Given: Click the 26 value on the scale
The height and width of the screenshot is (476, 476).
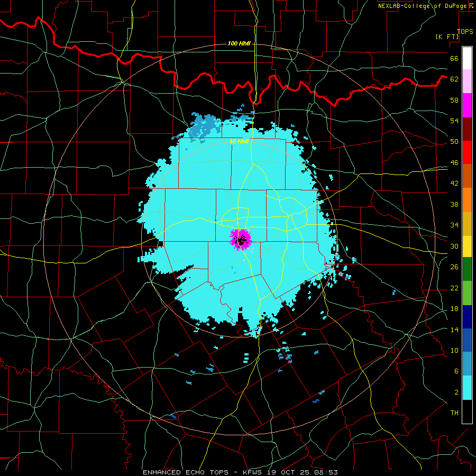Looking at the screenshot, I should [454, 267].
